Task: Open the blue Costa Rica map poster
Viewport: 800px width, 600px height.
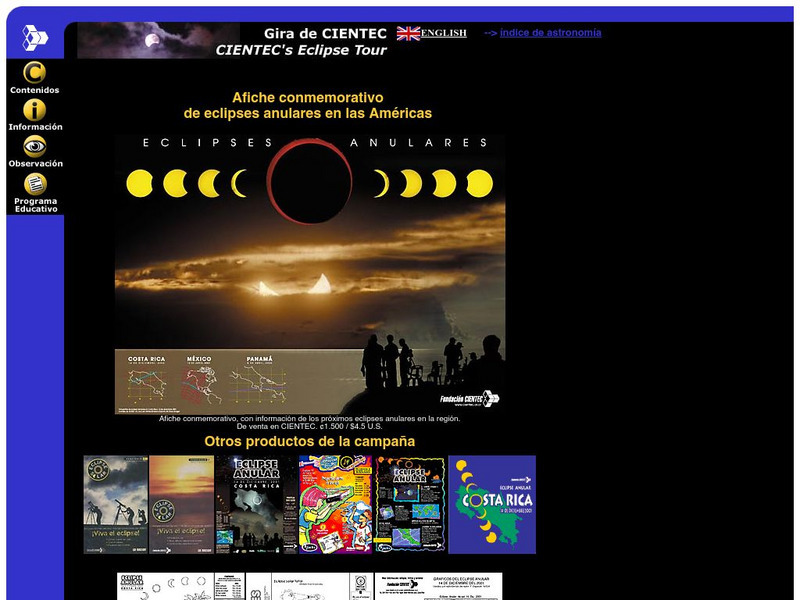Action: 492,505
